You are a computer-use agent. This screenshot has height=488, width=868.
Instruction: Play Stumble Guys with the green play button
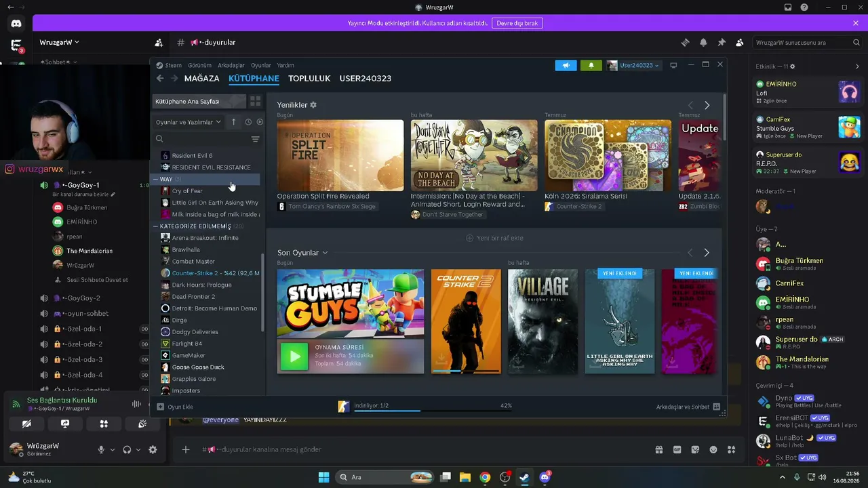coord(294,356)
